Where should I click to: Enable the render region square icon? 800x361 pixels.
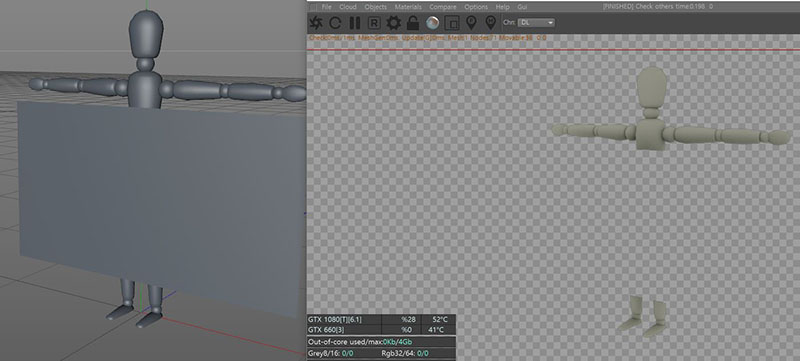coord(452,23)
